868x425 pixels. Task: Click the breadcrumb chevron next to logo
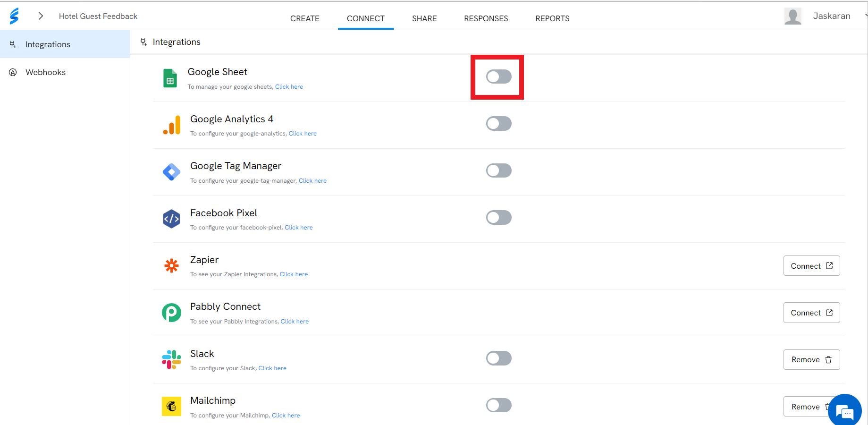tap(41, 16)
